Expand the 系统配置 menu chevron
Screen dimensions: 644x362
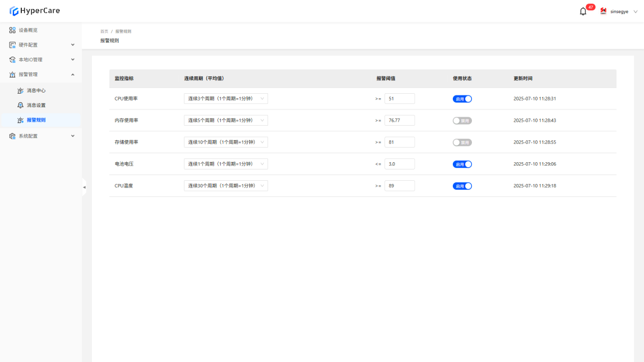[x=73, y=136]
